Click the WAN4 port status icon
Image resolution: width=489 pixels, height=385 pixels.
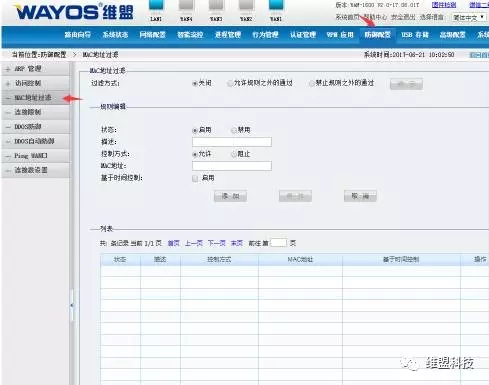186,5
